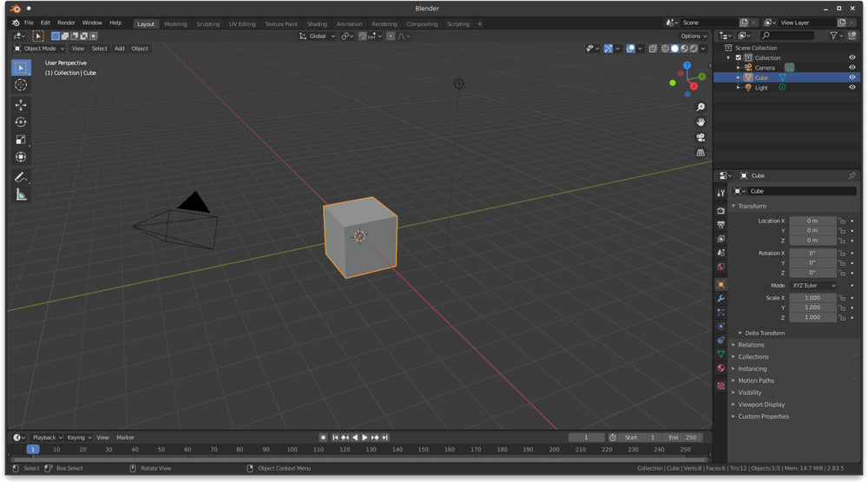Open the View Layer properties tab icon

[x=720, y=239]
